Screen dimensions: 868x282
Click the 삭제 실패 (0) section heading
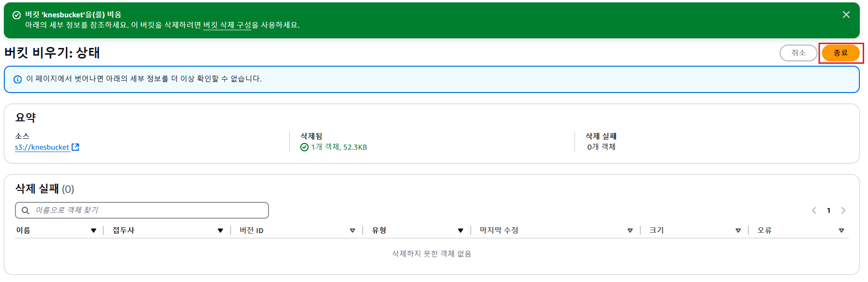click(x=45, y=189)
